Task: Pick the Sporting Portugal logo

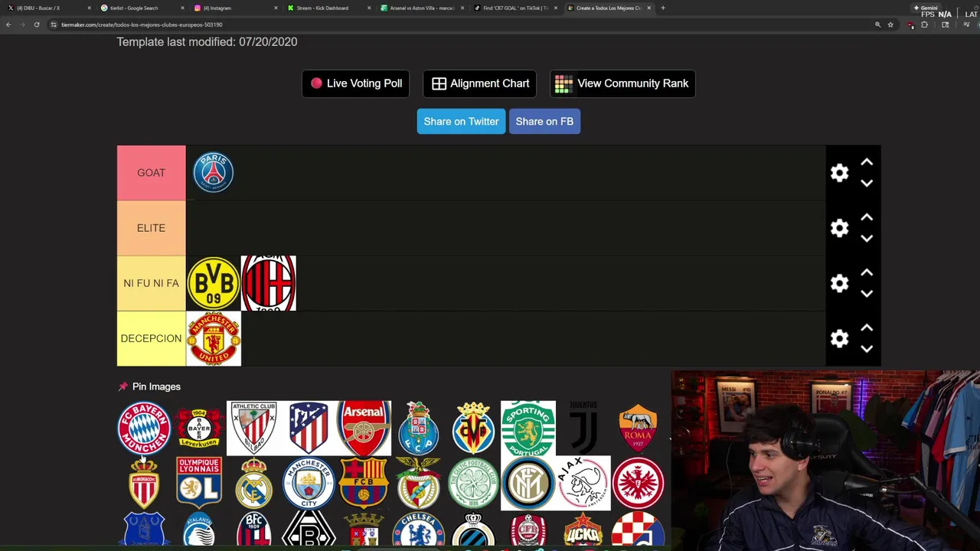Action: coord(528,428)
